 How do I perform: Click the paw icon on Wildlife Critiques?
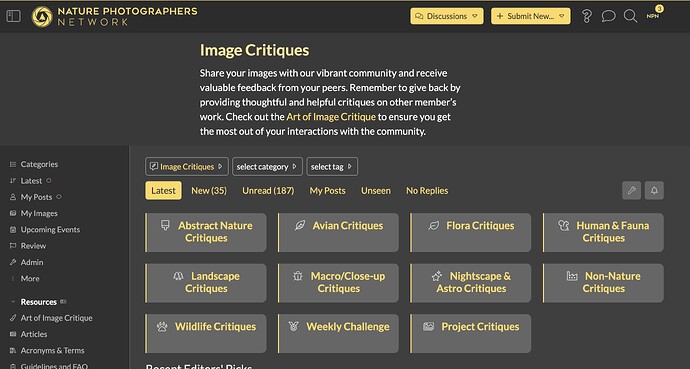[x=162, y=326]
